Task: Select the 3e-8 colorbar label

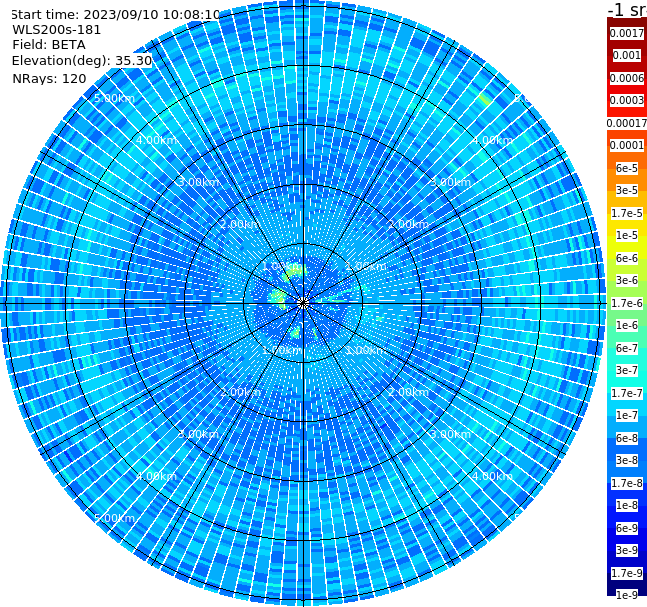Action: (x=627, y=460)
